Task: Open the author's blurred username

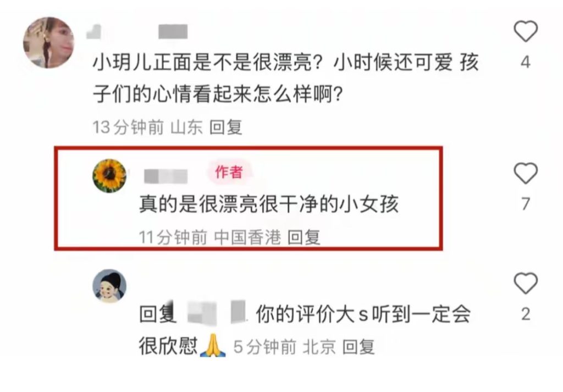Action: coord(165,176)
